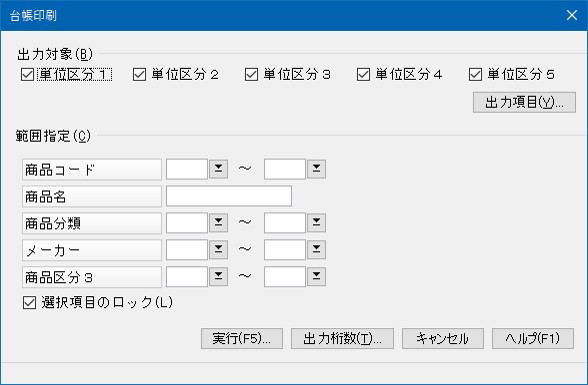Expand 商品区分3 start value dropdown
This screenshot has height=385, width=588.
pyautogui.click(x=218, y=277)
